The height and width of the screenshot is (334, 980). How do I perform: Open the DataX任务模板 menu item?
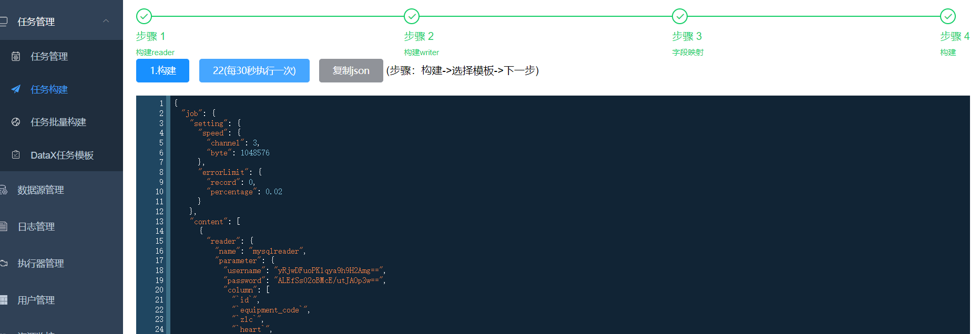coord(62,155)
